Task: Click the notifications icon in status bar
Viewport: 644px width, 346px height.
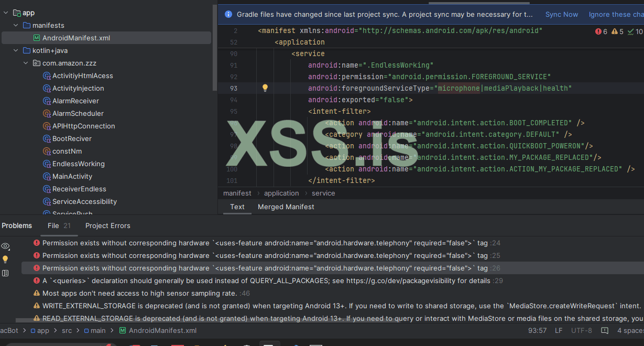Action: click(x=605, y=331)
